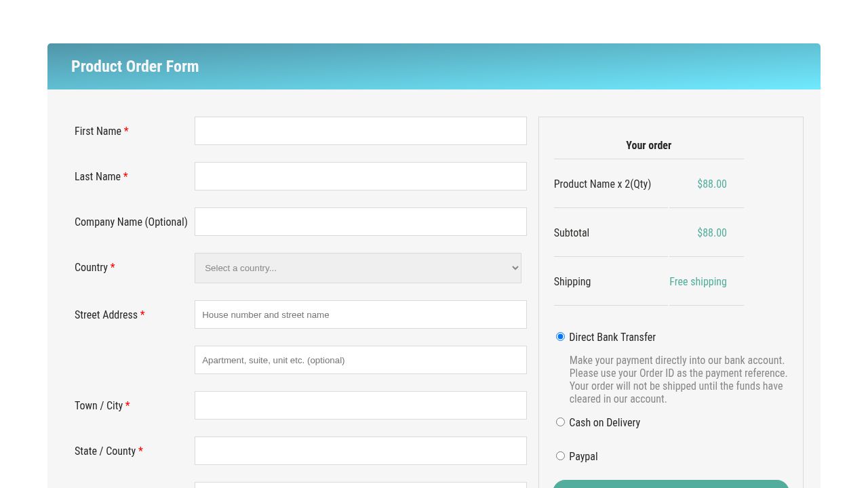Click the Free shipping text
Image resolution: width=868 pixels, height=488 pixels.
pyautogui.click(x=698, y=281)
